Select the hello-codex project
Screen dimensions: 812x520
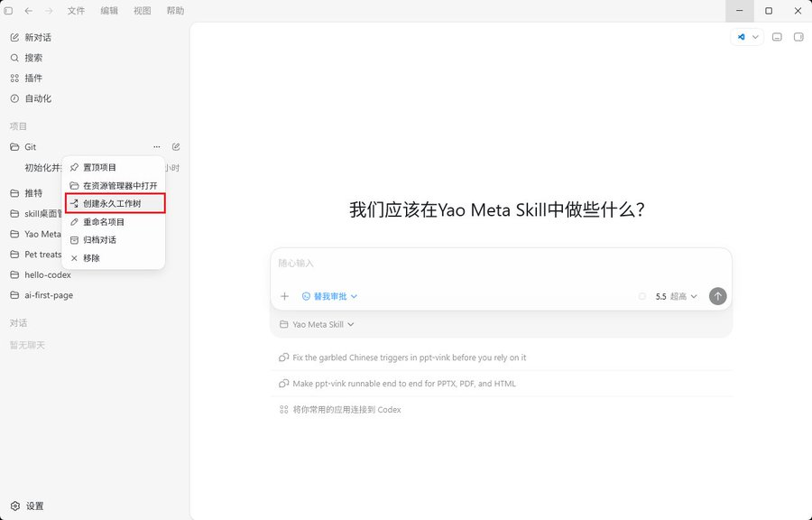point(48,275)
